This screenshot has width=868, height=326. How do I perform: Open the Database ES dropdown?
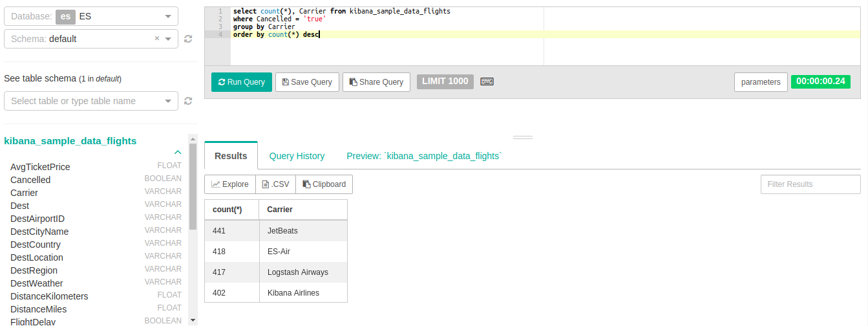(x=91, y=16)
